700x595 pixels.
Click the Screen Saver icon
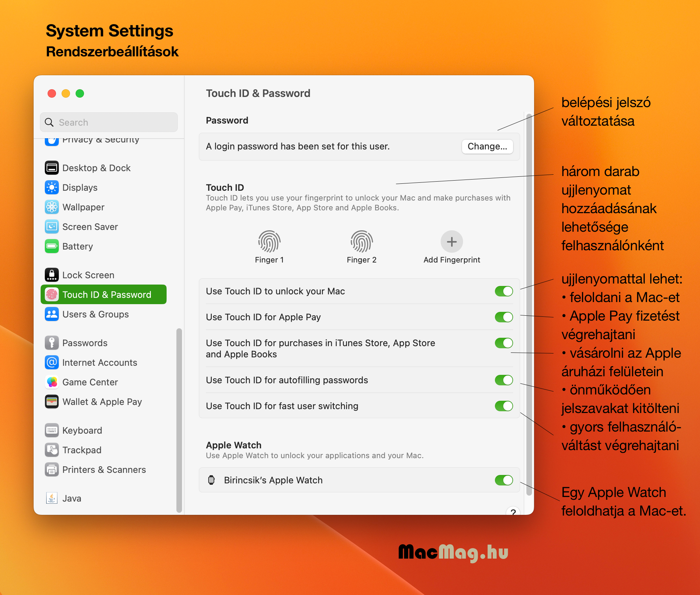(52, 227)
